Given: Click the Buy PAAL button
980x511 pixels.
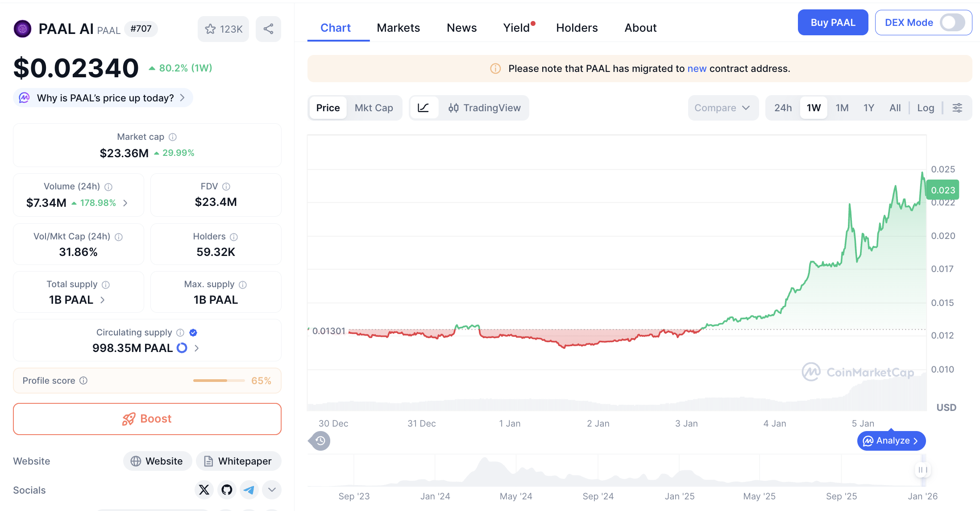Looking at the screenshot, I should pyautogui.click(x=833, y=22).
